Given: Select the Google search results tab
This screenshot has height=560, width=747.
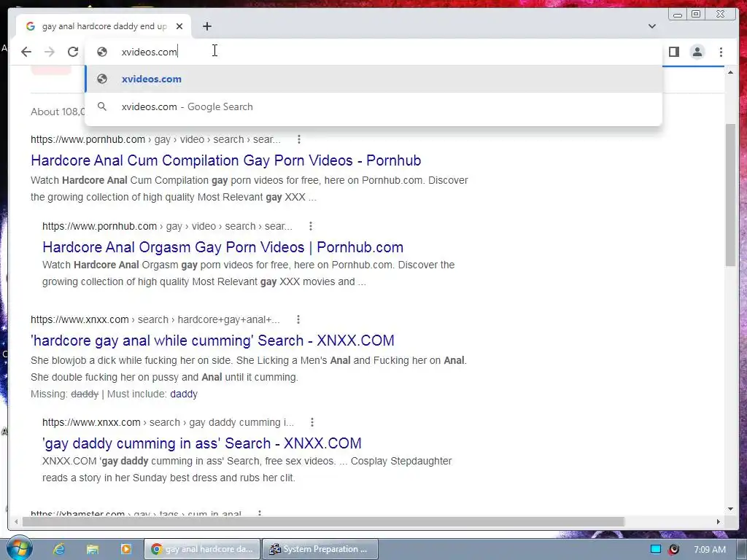Looking at the screenshot, I should point(104,26).
